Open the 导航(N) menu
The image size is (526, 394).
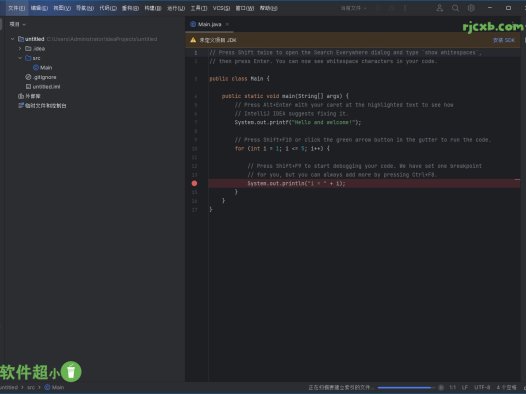(x=85, y=8)
